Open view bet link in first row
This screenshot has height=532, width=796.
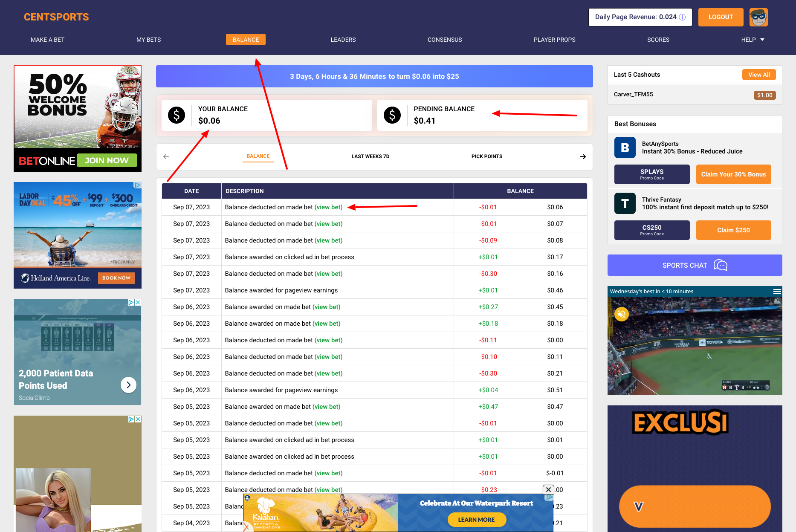tap(328, 207)
